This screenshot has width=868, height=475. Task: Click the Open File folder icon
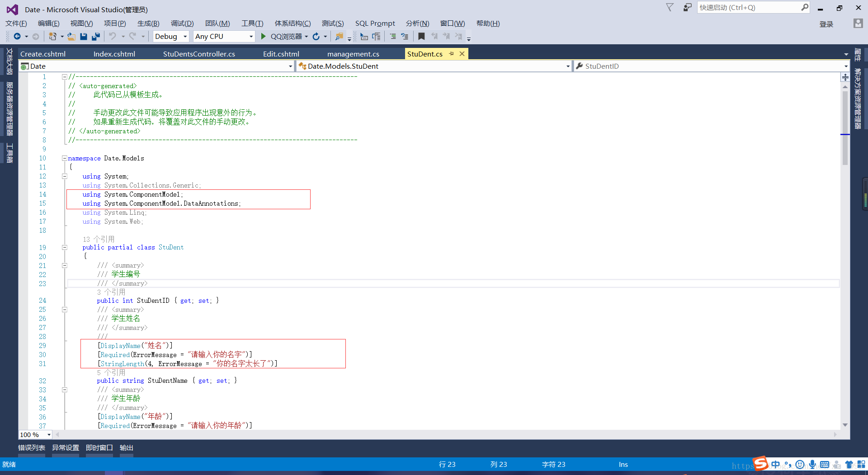71,37
